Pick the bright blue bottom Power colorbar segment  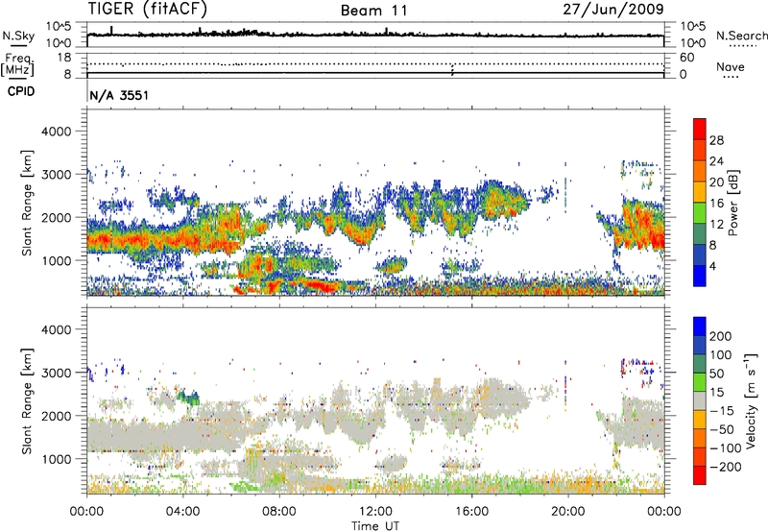pyautogui.click(x=700, y=276)
